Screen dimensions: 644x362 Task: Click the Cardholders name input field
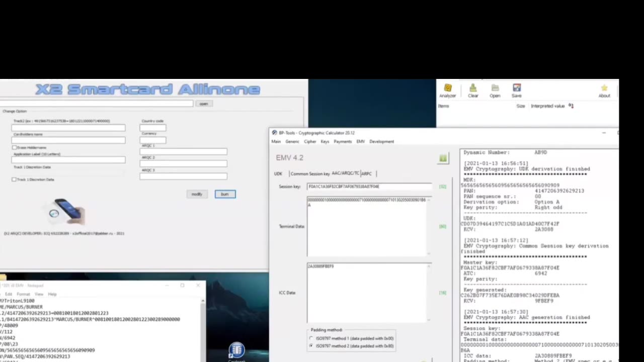[68, 140]
